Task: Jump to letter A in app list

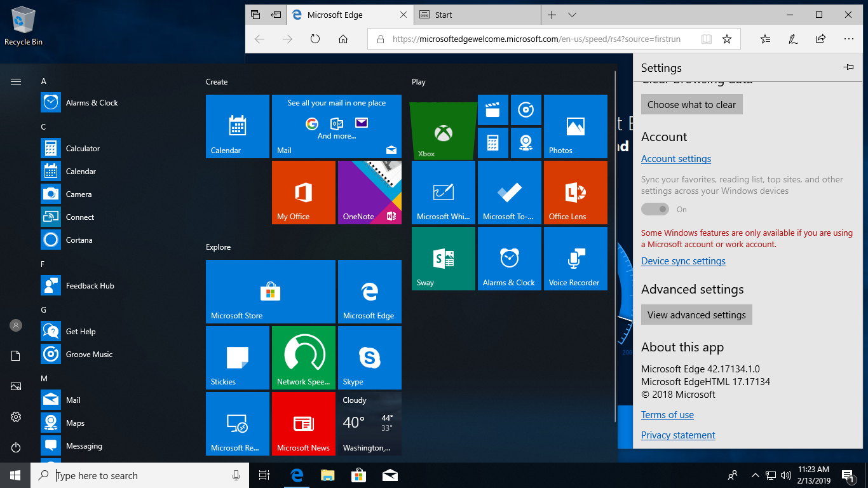Action: tap(44, 81)
